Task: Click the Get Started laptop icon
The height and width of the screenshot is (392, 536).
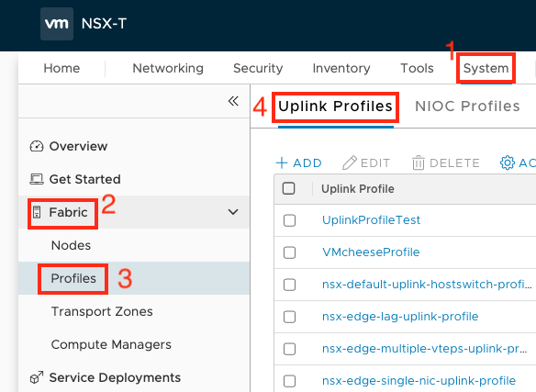Action: coord(37,179)
